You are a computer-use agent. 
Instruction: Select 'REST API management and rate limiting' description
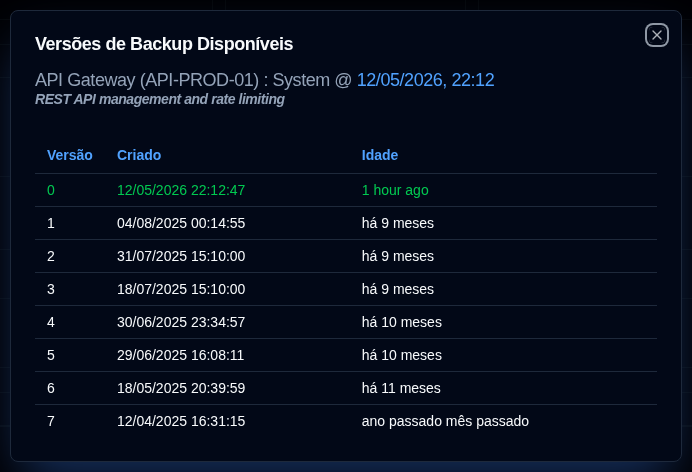click(x=160, y=100)
